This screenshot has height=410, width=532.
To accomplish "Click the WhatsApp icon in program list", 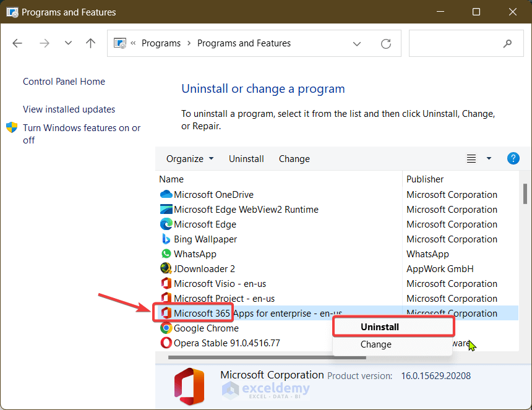I will (x=166, y=254).
